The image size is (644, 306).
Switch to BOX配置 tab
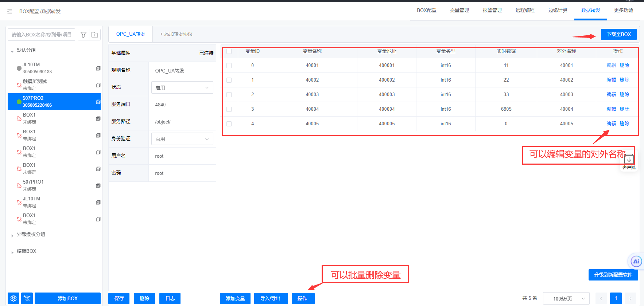pos(427,10)
